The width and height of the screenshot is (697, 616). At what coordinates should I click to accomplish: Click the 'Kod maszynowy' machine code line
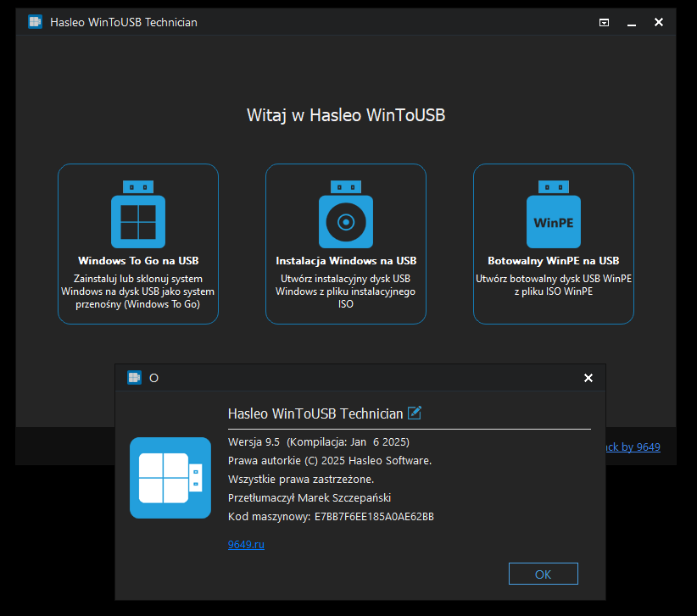(x=331, y=517)
